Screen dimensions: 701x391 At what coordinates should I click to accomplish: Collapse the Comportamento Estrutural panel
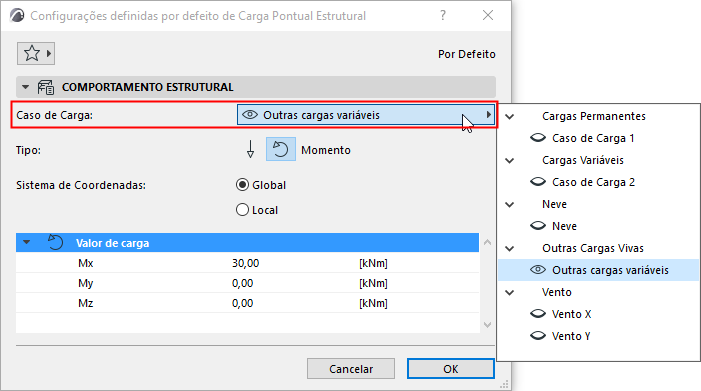25,87
